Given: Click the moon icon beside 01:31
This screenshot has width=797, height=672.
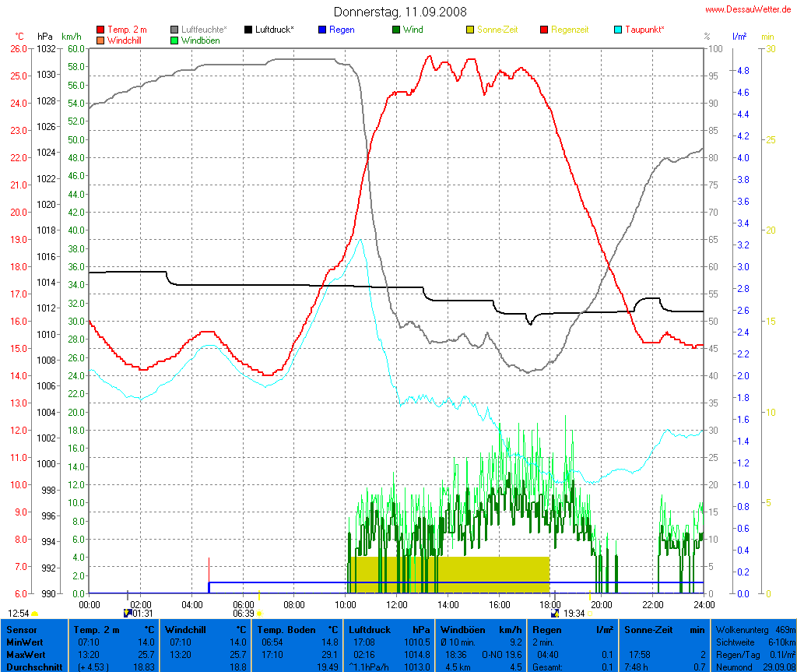Looking at the screenshot, I should click(128, 613).
